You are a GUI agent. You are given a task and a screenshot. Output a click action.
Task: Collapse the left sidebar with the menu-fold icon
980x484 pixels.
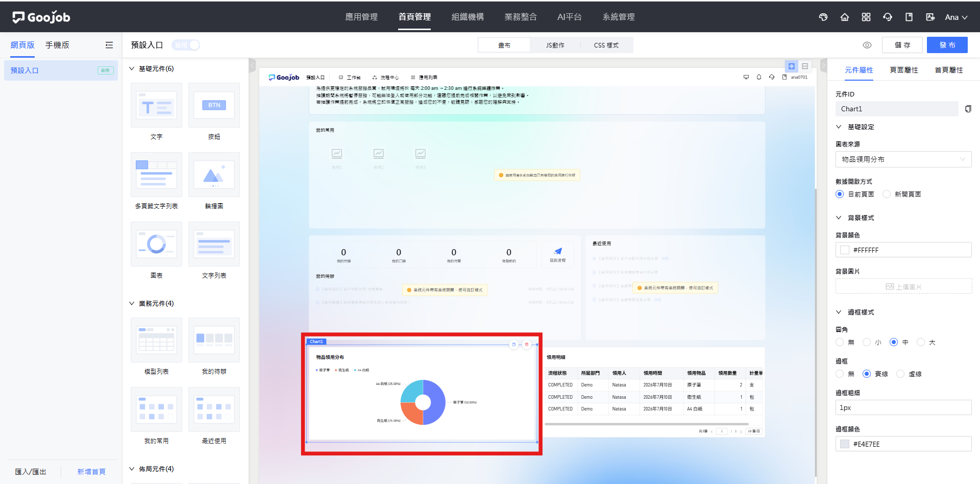pos(109,45)
